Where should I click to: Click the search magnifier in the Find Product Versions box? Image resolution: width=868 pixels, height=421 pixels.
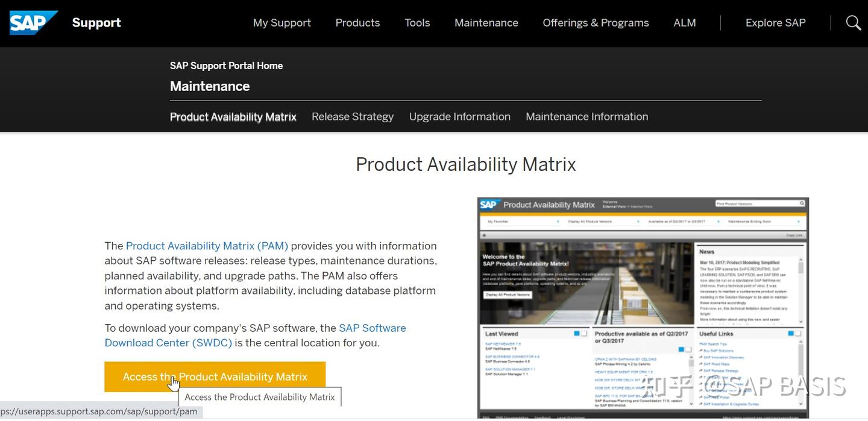[x=801, y=204]
